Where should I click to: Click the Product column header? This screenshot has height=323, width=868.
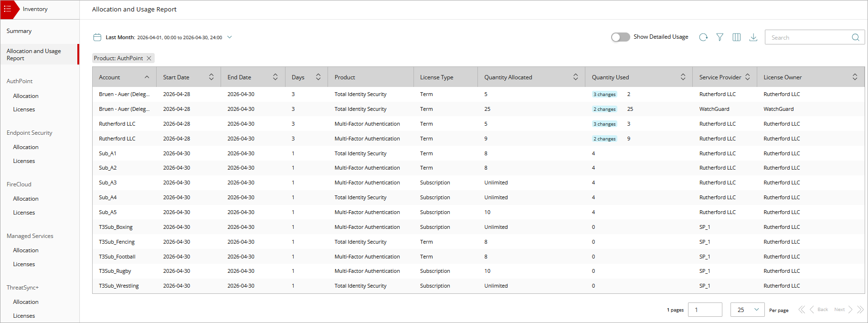345,77
